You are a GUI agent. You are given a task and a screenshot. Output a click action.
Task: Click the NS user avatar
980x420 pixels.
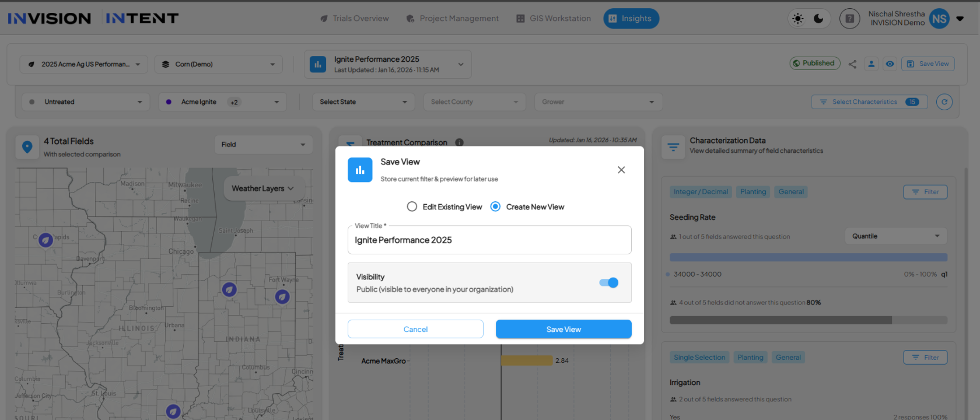tap(939, 19)
